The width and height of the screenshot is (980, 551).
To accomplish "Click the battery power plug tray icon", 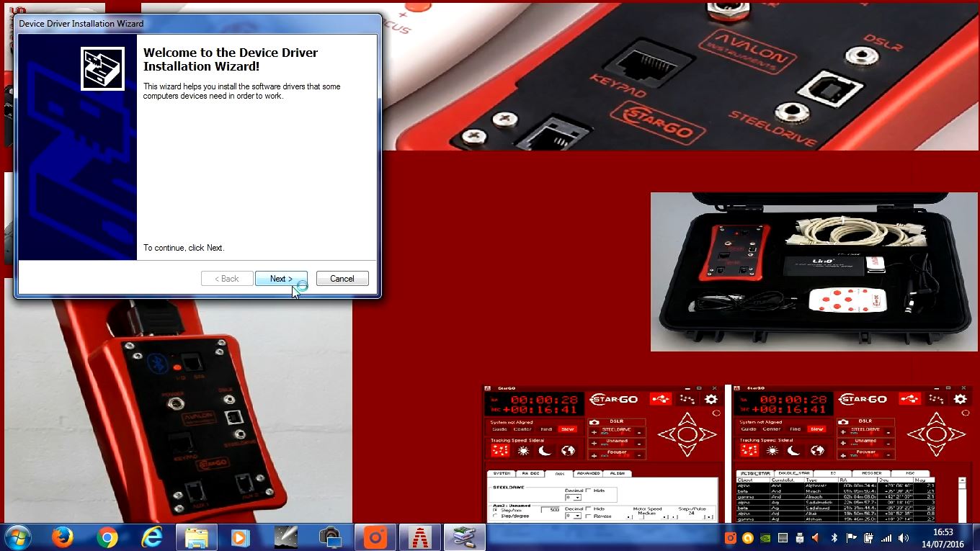I will point(868,538).
